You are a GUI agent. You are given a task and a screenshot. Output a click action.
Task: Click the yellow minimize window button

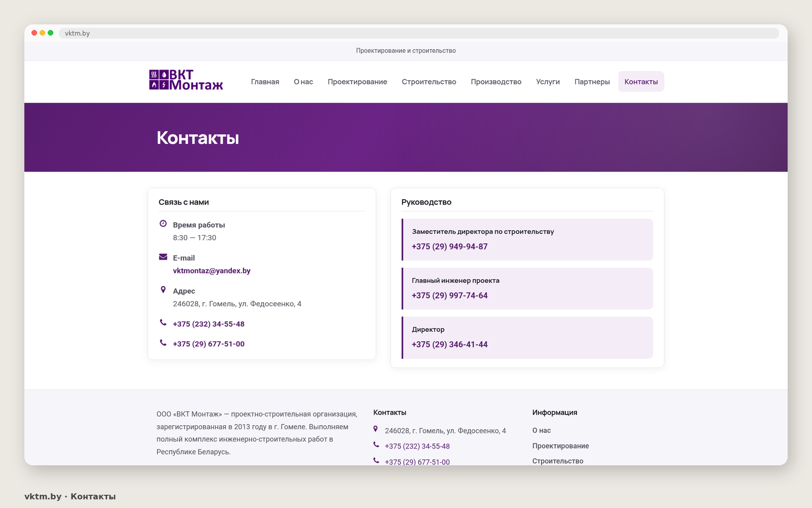pyautogui.click(x=43, y=33)
